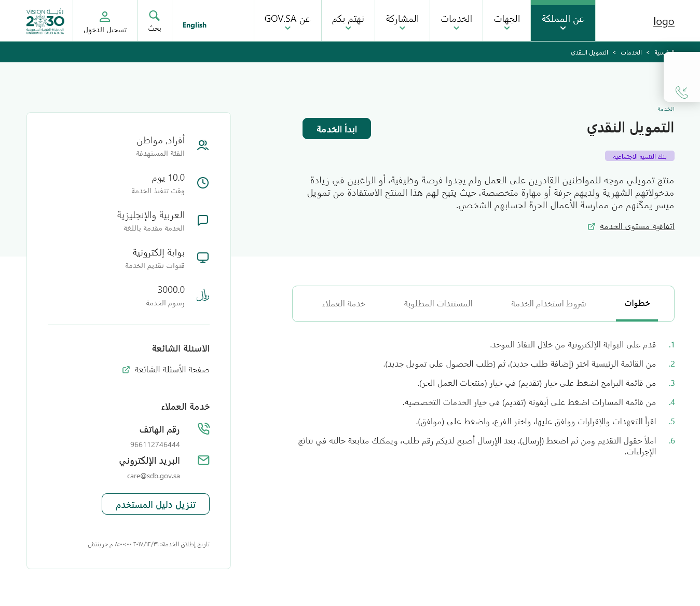Click the logo link in header
700x606 pixels.
tap(664, 21)
